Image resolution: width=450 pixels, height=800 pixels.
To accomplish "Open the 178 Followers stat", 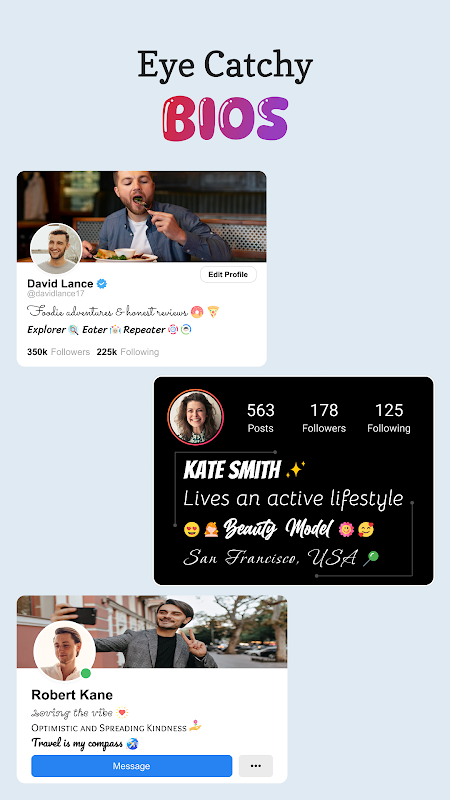I will point(324,418).
